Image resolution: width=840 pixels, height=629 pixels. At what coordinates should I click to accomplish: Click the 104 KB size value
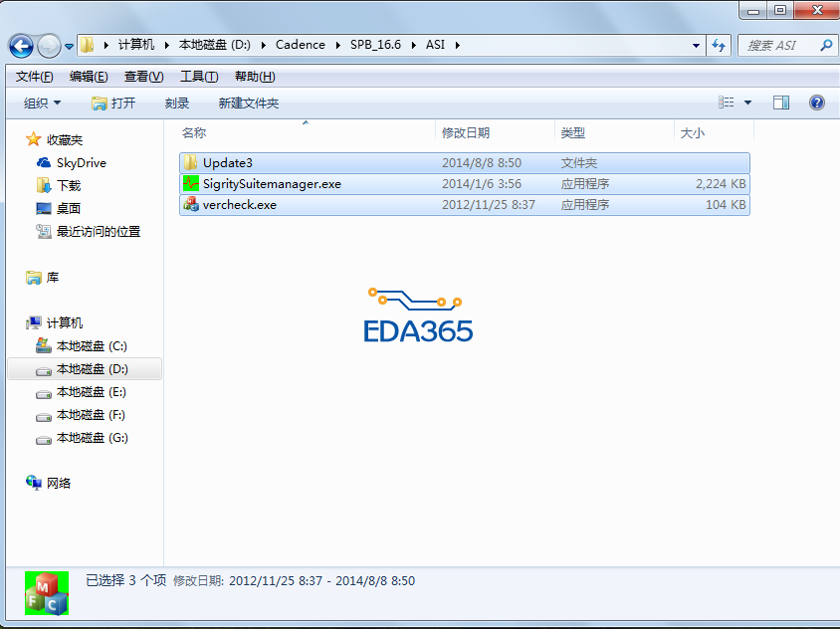click(x=726, y=205)
